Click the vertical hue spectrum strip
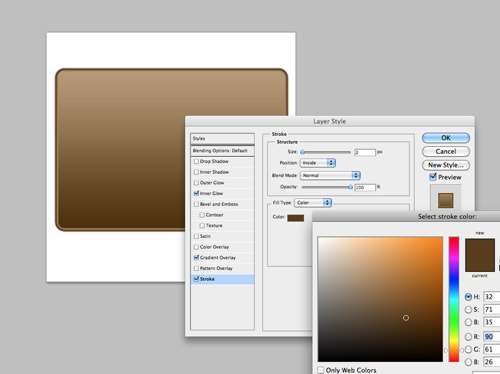Screen dimensions: 500x374 454,299
